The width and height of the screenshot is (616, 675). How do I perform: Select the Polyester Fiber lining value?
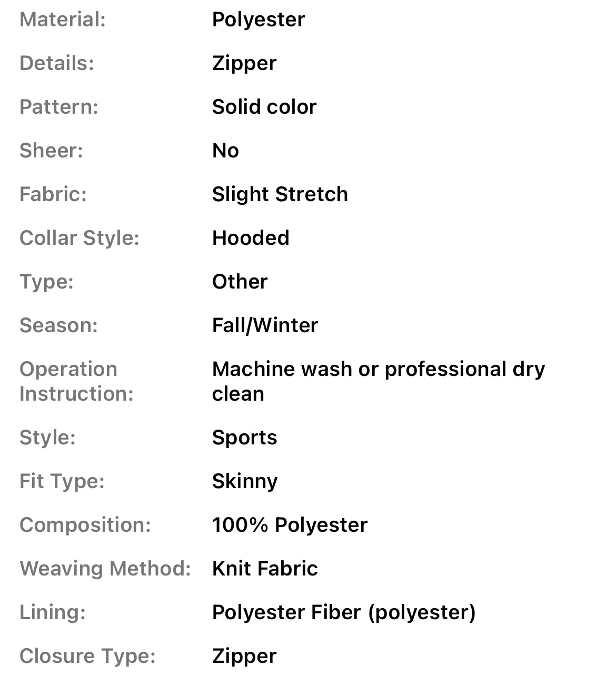pyautogui.click(x=343, y=613)
